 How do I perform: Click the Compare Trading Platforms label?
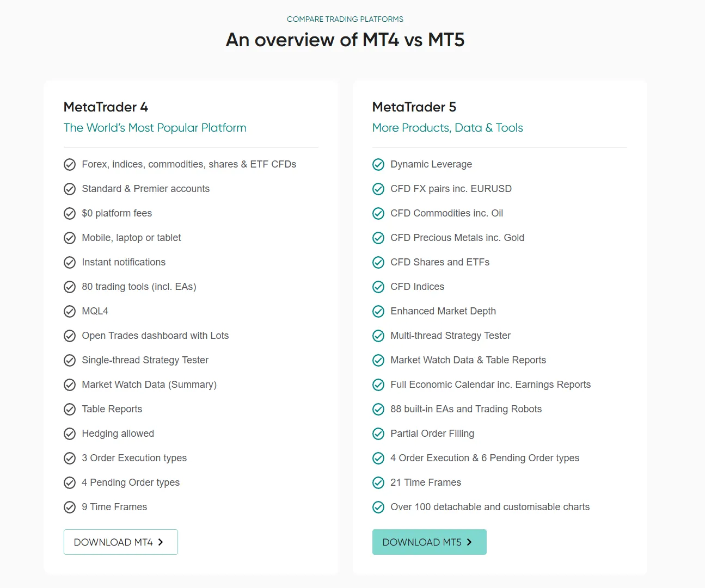pyautogui.click(x=345, y=19)
